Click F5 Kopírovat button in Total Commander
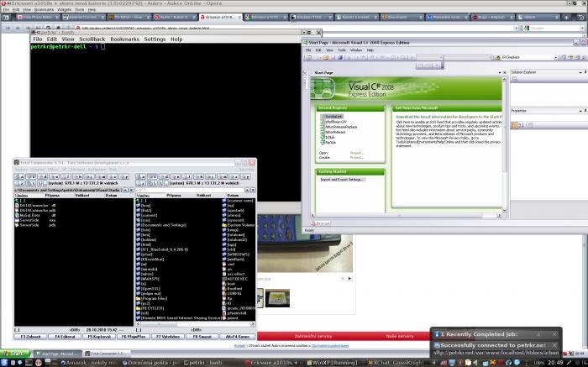The height and width of the screenshot is (367, 588). 99,337
